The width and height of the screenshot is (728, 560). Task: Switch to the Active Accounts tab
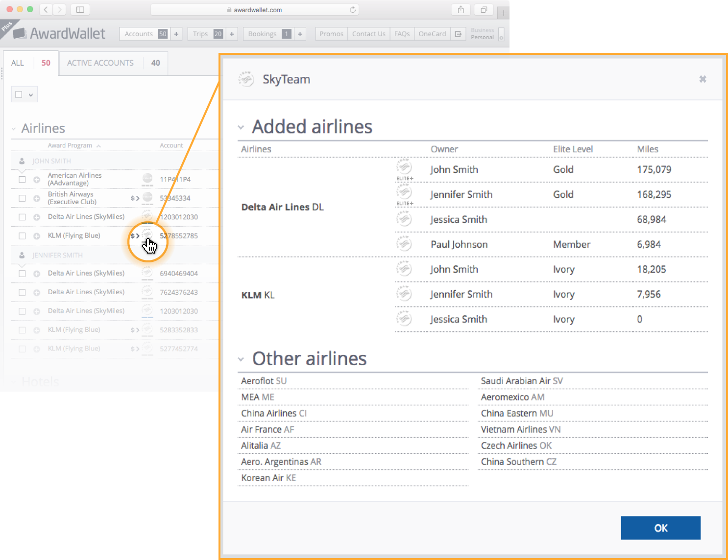100,63
